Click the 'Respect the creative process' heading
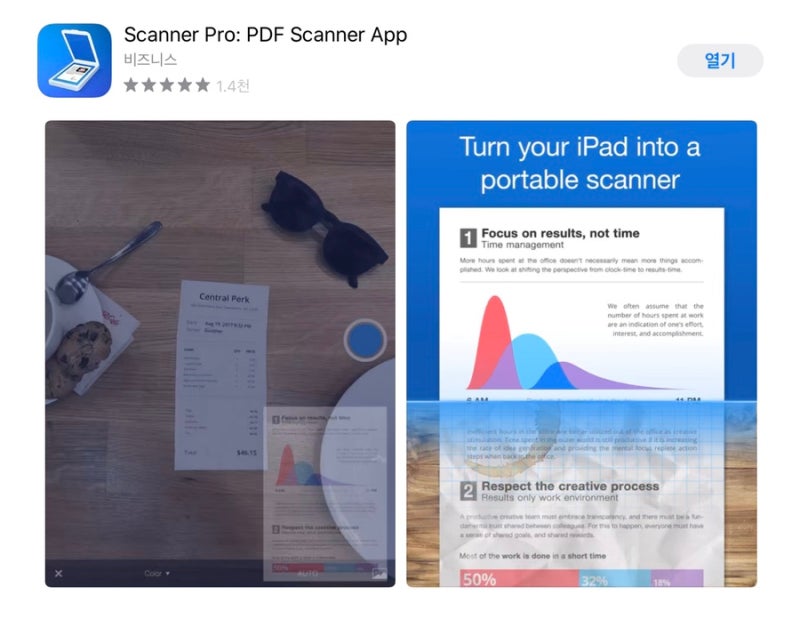The height and width of the screenshot is (619, 800). click(570, 486)
